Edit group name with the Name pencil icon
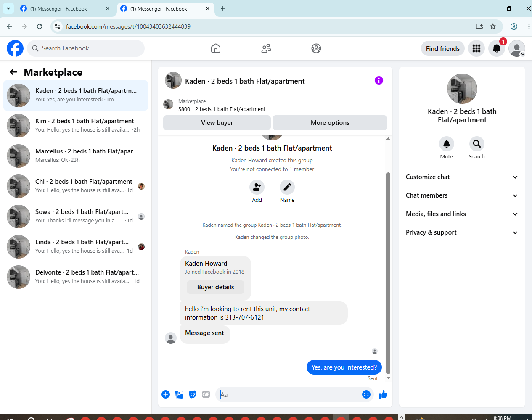The height and width of the screenshot is (420, 532). [x=287, y=187]
